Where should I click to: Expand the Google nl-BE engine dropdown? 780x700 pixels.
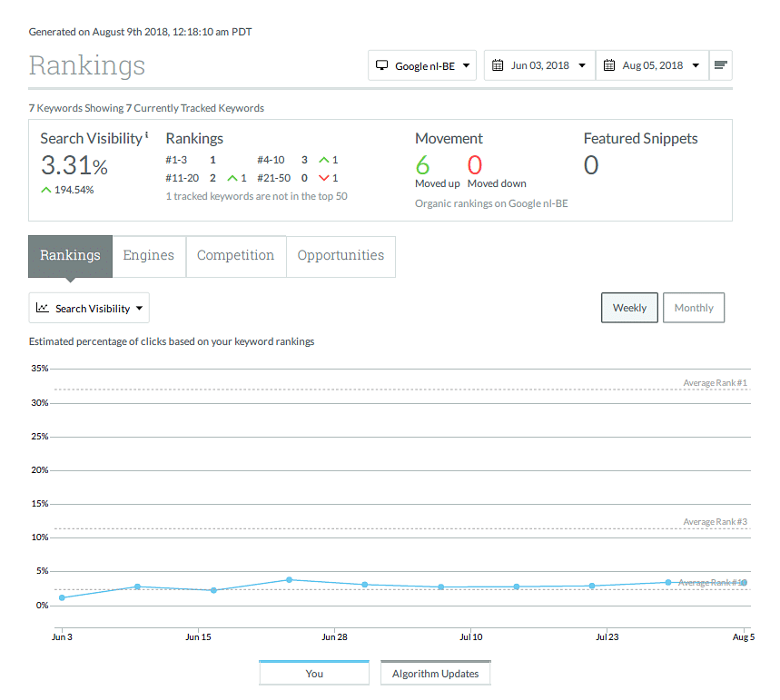click(422, 65)
